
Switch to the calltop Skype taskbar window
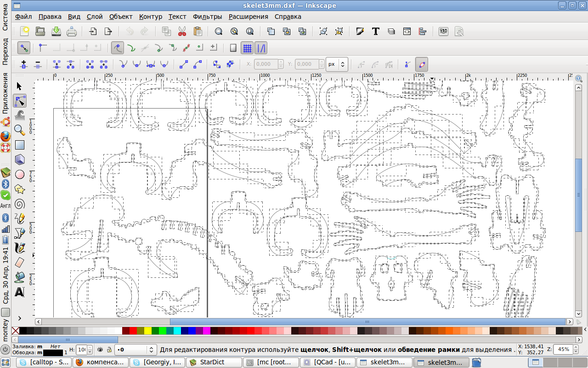click(x=44, y=362)
